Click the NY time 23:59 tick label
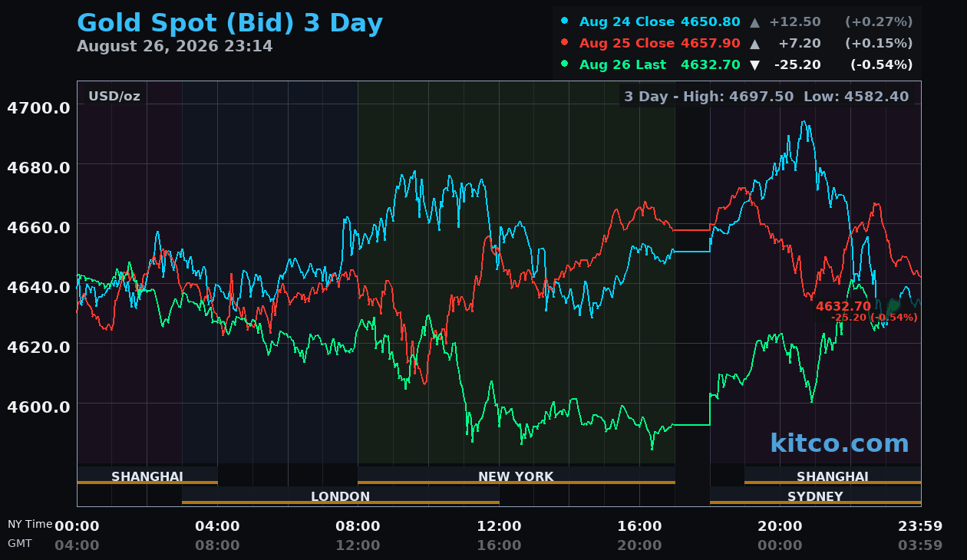967x560 pixels. (920, 525)
